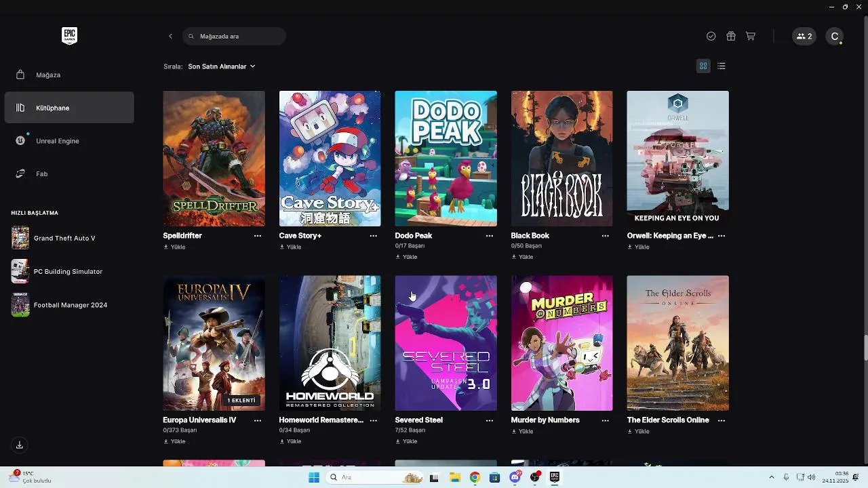Switch to list view

coord(721,66)
